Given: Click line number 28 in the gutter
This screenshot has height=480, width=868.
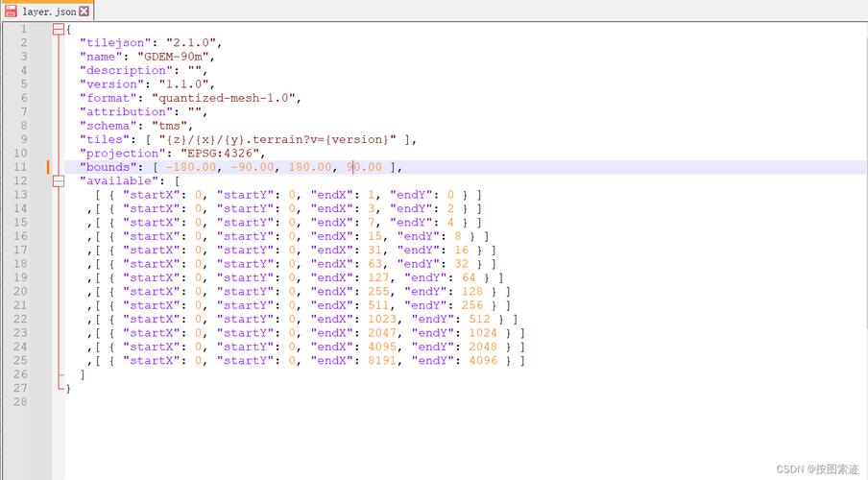Looking at the screenshot, I should click(20, 402).
